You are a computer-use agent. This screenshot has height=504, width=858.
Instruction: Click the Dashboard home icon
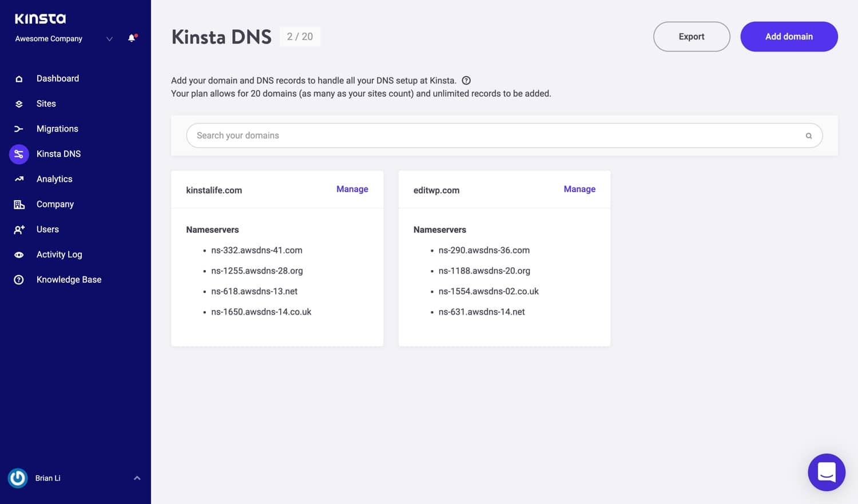click(x=19, y=79)
